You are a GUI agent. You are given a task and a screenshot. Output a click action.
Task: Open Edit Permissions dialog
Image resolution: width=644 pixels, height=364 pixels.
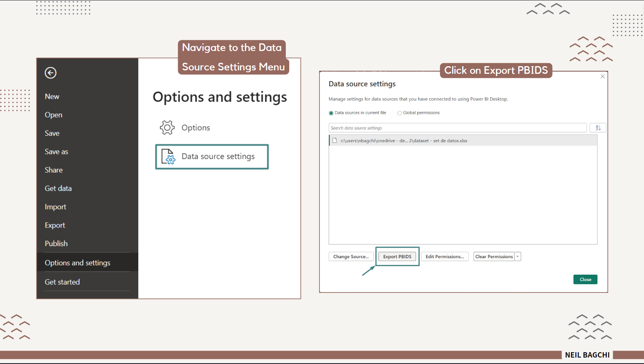click(445, 256)
